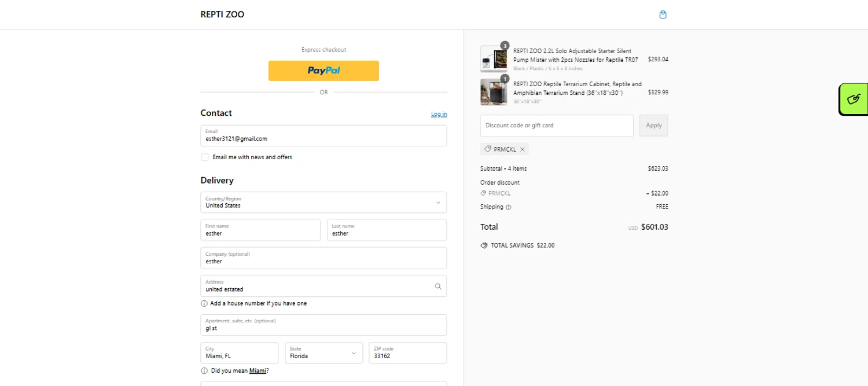Click the shipping info question icon
The width and height of the screenshot is (868, 386).
click(509, 207)
